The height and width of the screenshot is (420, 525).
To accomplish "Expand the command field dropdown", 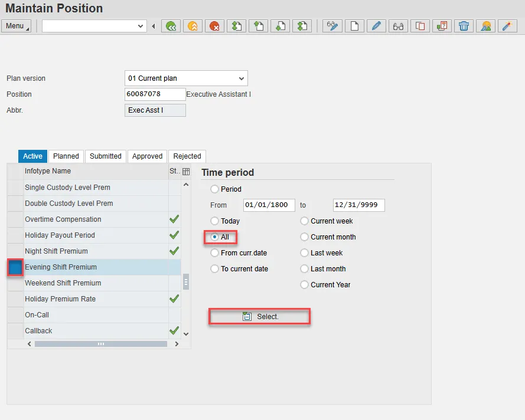I will pyautogui.click(x=141, y=26).
